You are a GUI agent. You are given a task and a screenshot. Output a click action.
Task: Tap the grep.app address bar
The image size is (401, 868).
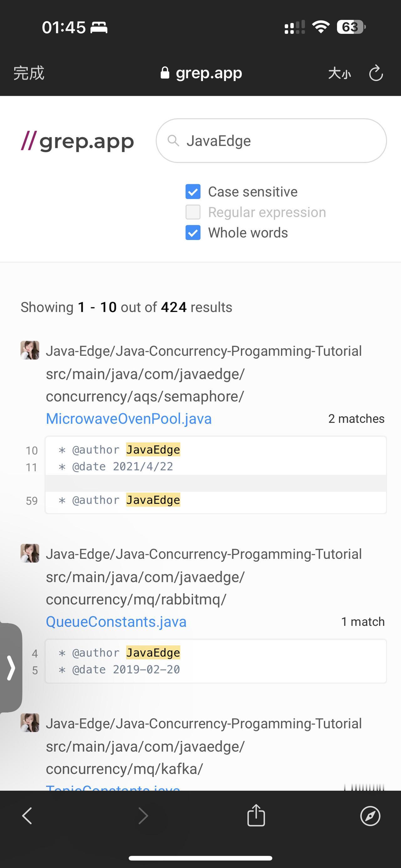[201, 73]
